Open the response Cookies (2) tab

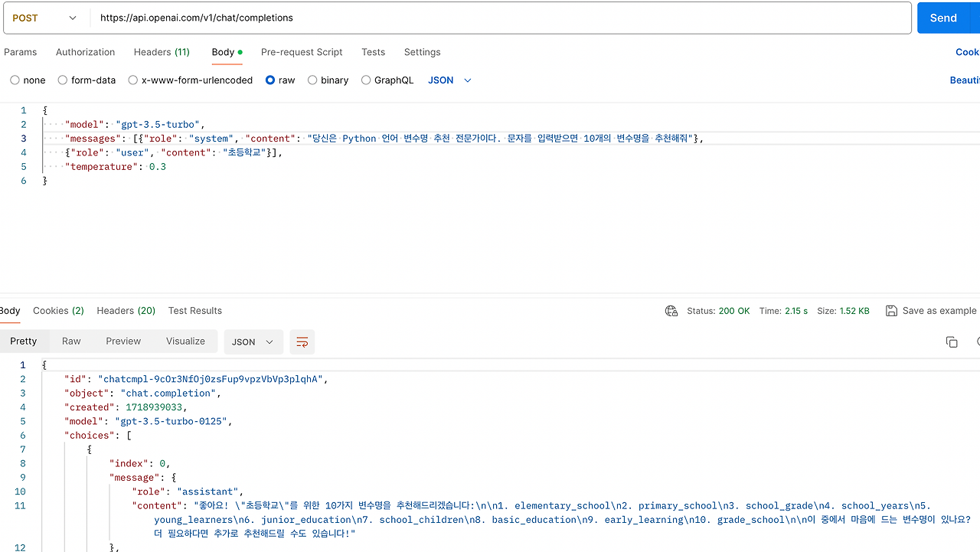click(x=58, y=311)
